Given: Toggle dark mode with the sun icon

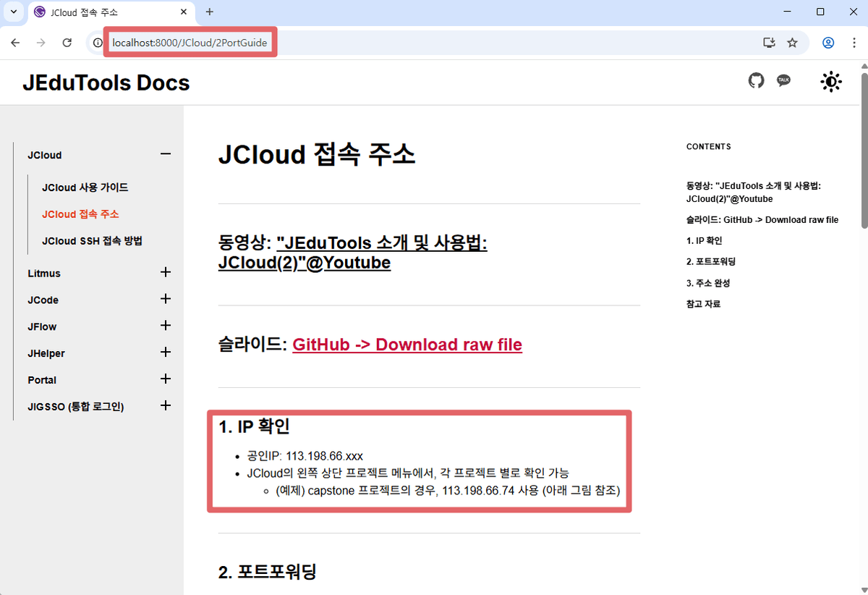Looking at the screenshot, I should (830, 81).
